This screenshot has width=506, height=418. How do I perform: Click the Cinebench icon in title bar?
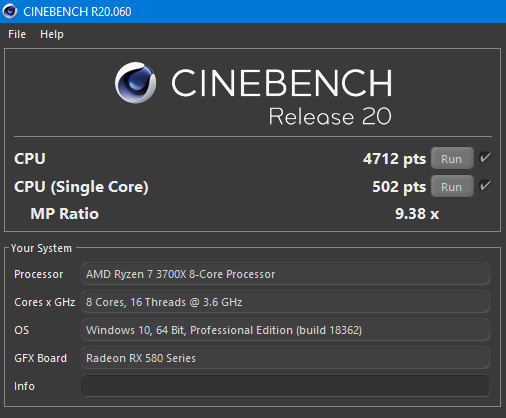tap(10, 11)
